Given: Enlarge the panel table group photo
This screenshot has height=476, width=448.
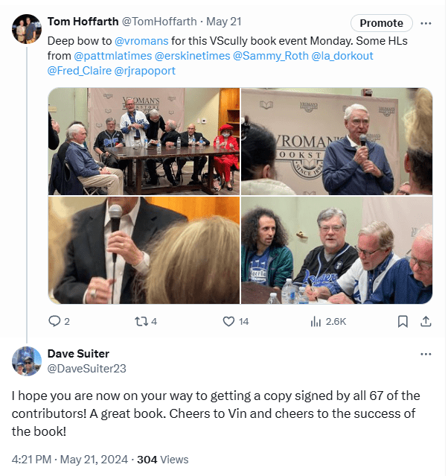Looking at the screenshot, I should click(144, 142).
